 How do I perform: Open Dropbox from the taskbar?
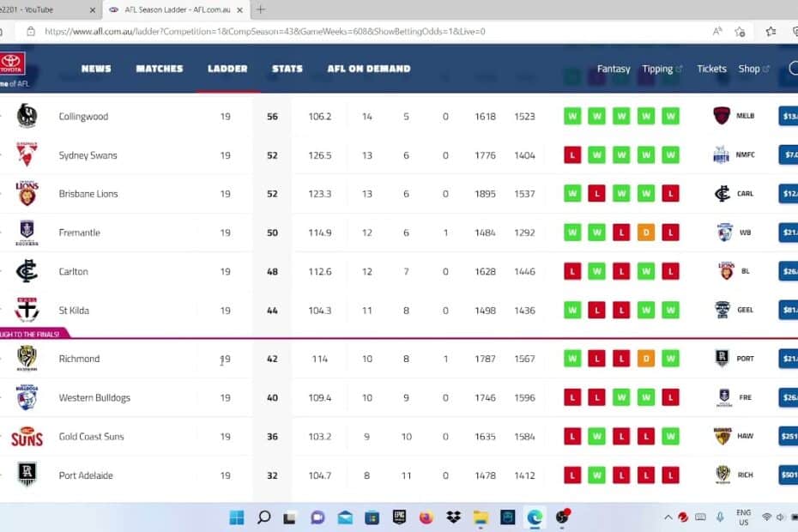click(x=453, y=517)
